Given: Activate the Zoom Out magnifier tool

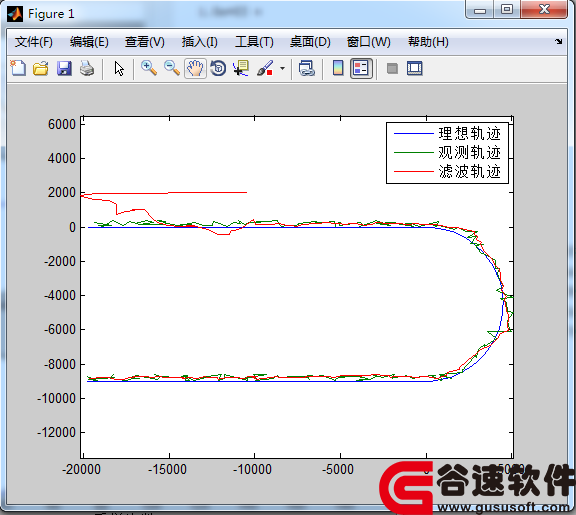Looking at the screenshot, I should point(172,68).
